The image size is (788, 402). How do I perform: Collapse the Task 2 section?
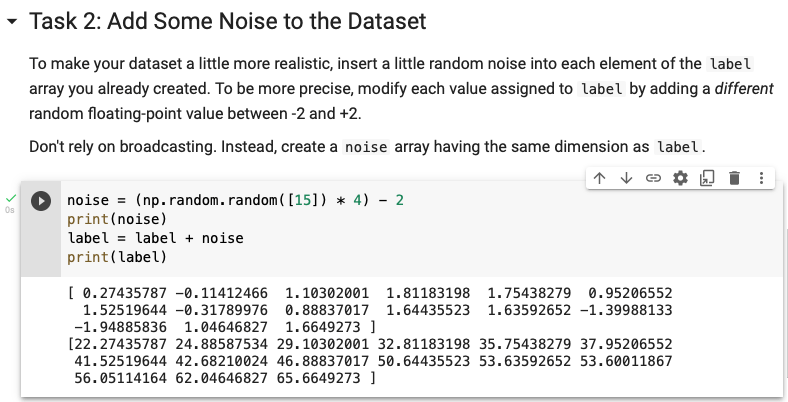point(11,21)
